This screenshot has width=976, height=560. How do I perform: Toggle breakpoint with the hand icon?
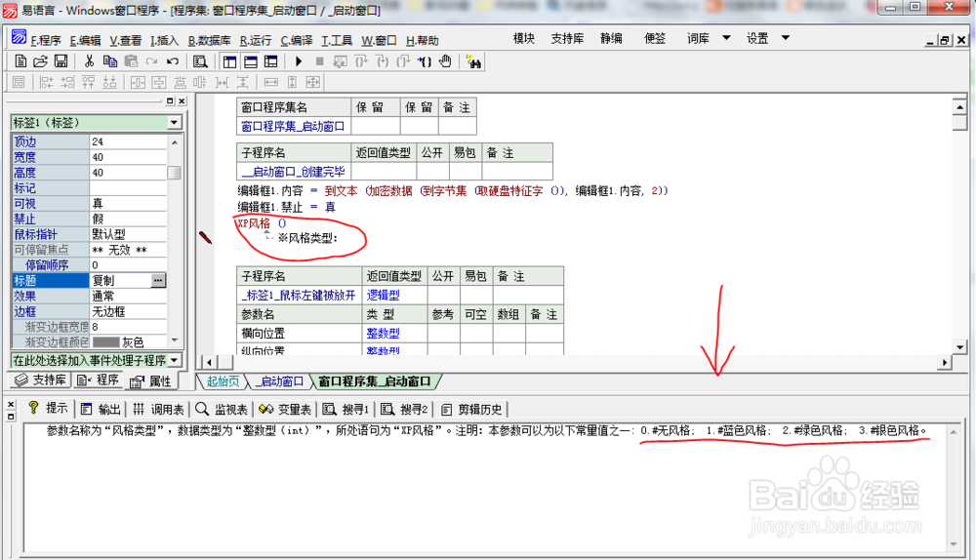(x=445, y=61)
